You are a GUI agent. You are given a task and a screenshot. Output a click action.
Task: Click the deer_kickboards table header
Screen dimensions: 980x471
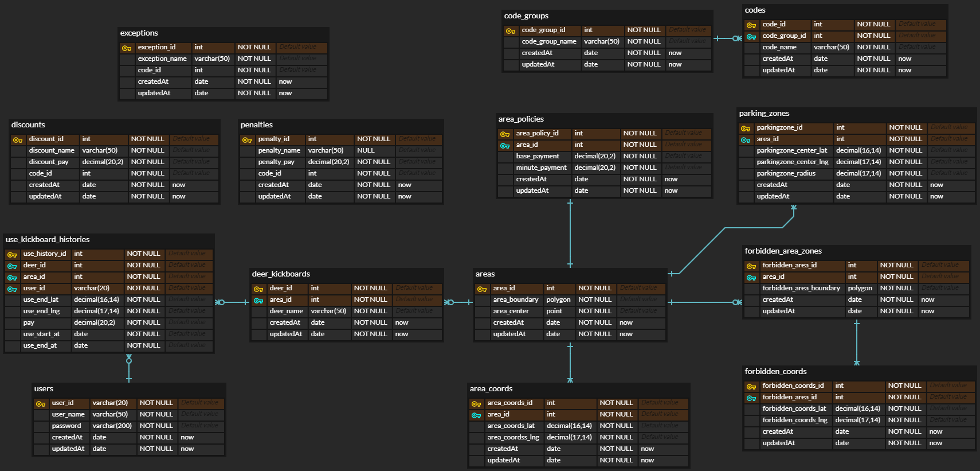coord(281,274)
